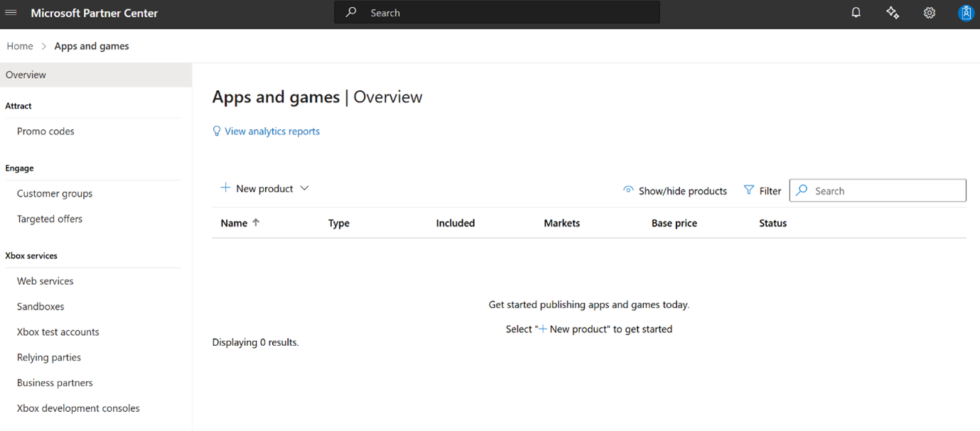Select Promo codes in the sidebar

pos(45,131)
